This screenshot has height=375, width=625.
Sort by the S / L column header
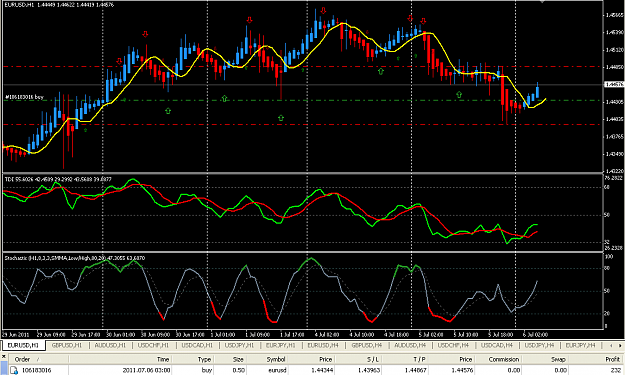pos(373,359)
